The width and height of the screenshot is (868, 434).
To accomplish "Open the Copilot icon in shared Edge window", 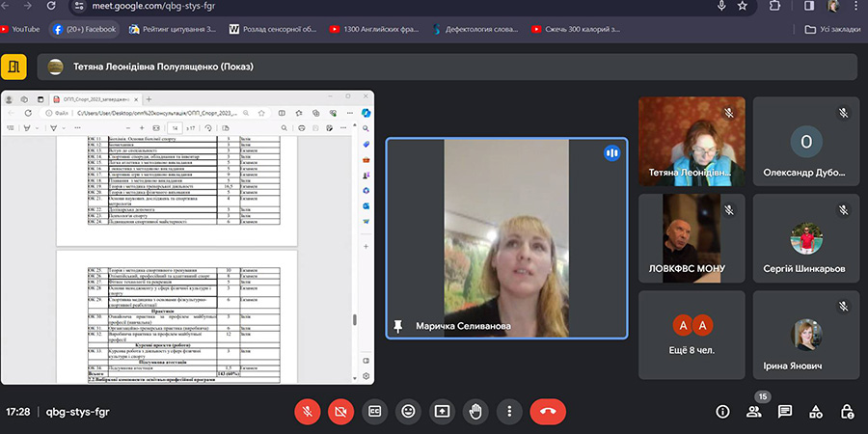I will (x=366, y=113).
